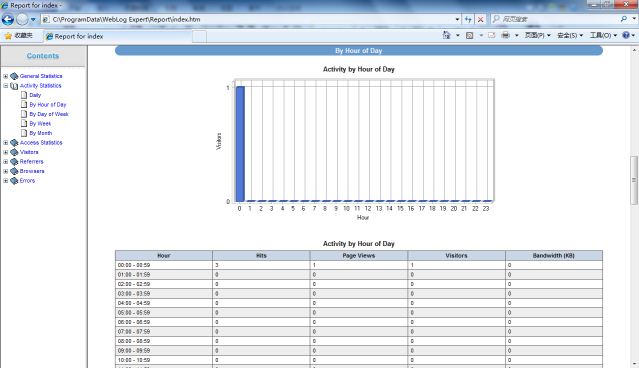Open the Visitors section link

point(29,152)
